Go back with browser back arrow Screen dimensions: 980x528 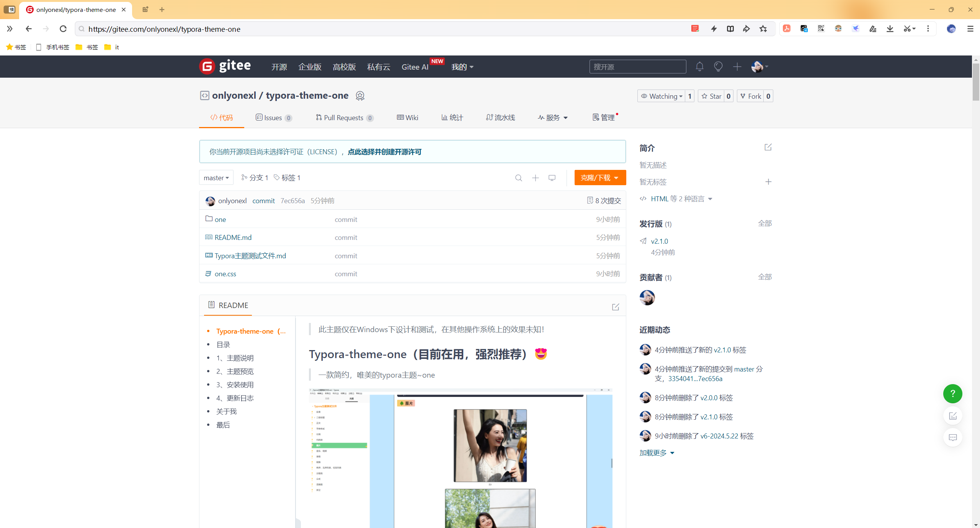tap(28, 29)
